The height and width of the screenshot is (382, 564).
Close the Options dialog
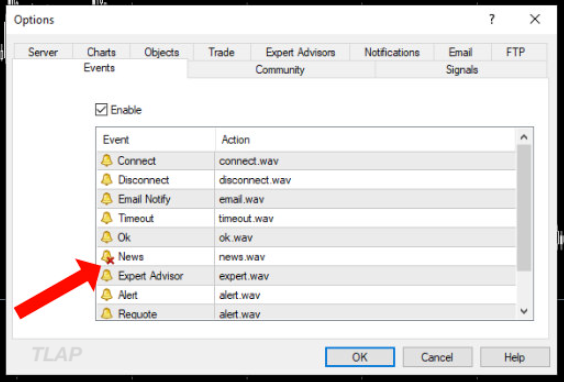pos(535,19)
